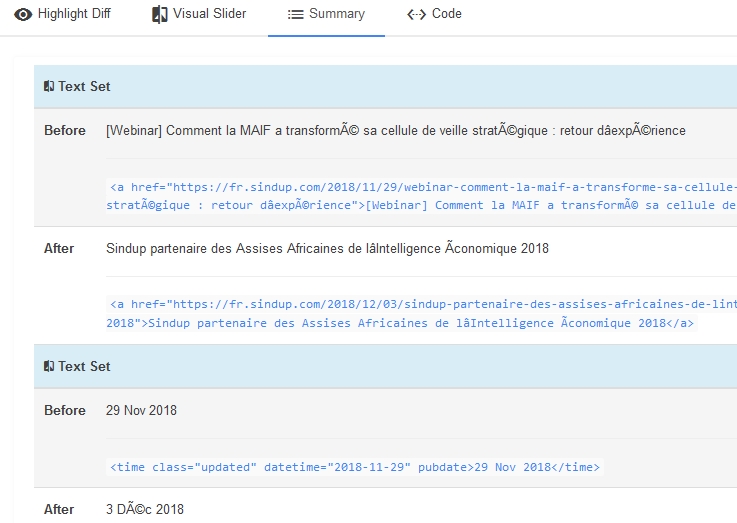Switch to the Visual Slider tab
737x523 pixels.
[199, 14]
